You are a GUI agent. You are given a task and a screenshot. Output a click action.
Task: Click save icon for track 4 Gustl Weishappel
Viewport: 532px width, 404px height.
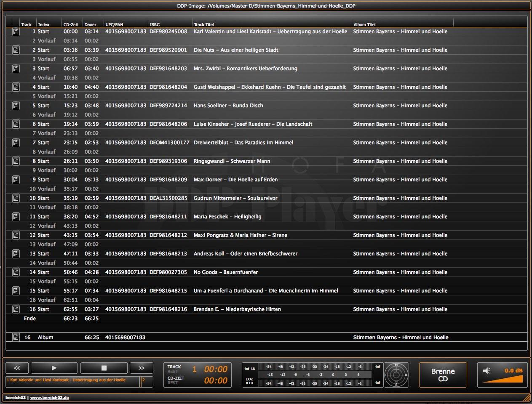coord(16,87)
